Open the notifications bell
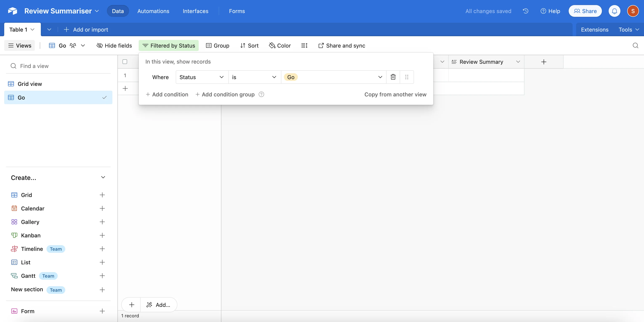The width and height of the screenshot is (644, 322). tap(614, 11)
